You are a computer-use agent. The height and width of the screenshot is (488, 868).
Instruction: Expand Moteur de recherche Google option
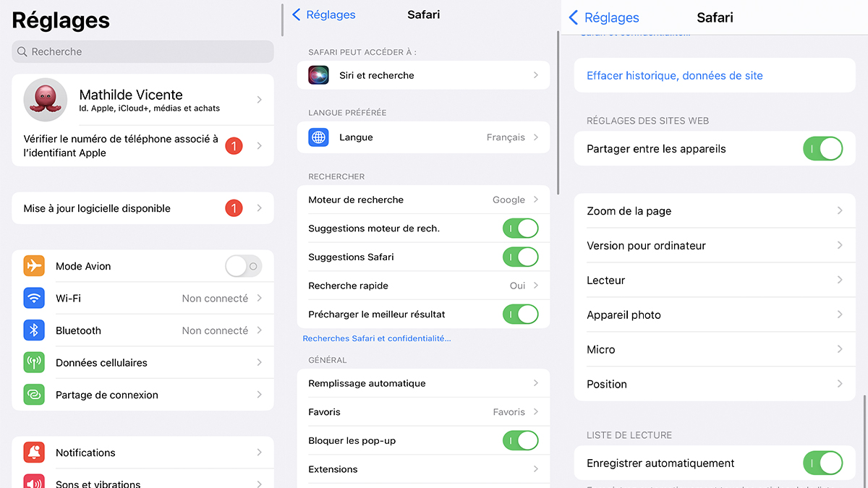point(423,200)
